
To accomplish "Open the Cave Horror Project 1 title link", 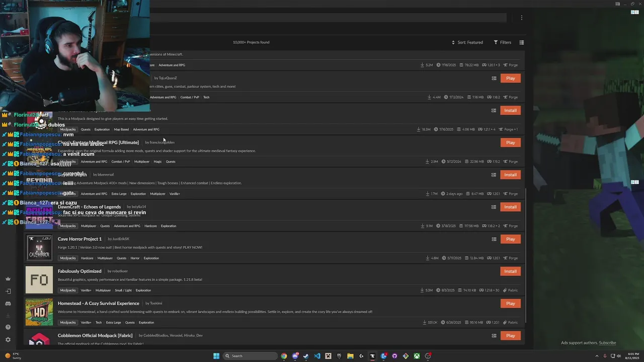I will click(79, 239).
